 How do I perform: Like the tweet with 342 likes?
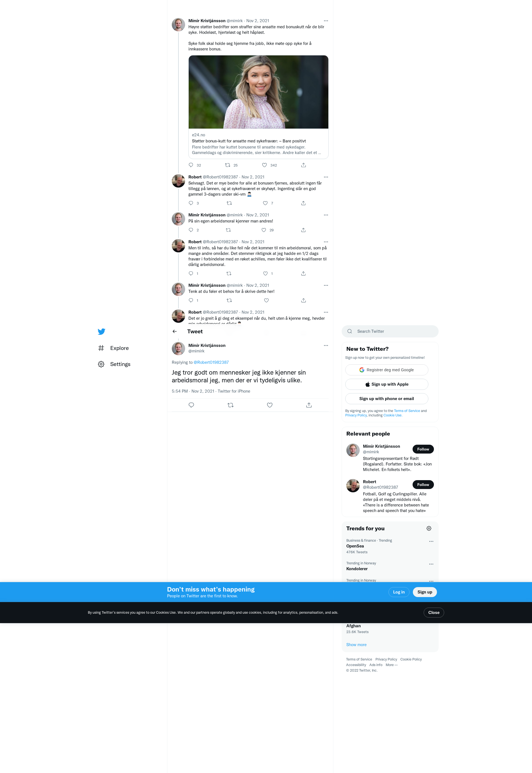pyautogui.click(x=264, y=165)
